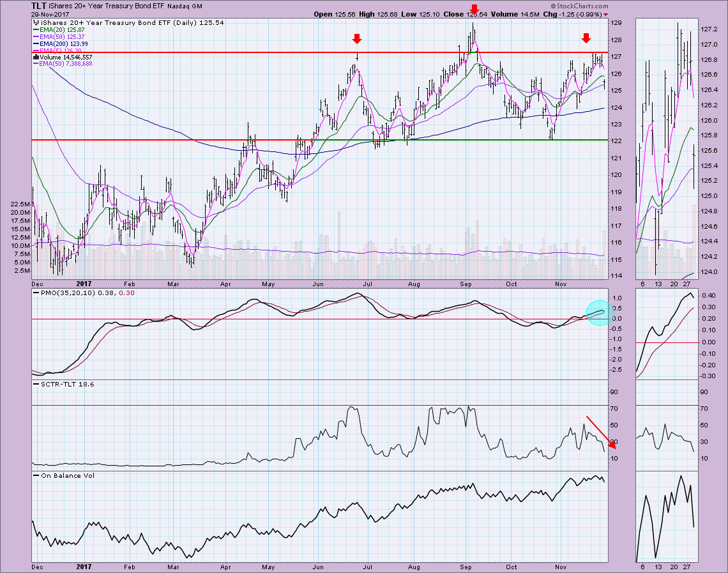Click the chart date "29-Nov-2017"
Viewport: 728px width, 573px height.
tap(50, 15)
